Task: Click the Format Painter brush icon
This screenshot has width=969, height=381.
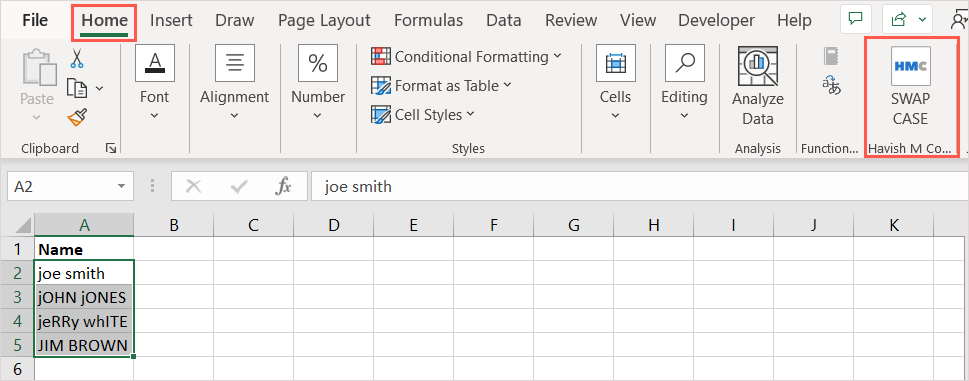Action: click(x=77, y=117)
